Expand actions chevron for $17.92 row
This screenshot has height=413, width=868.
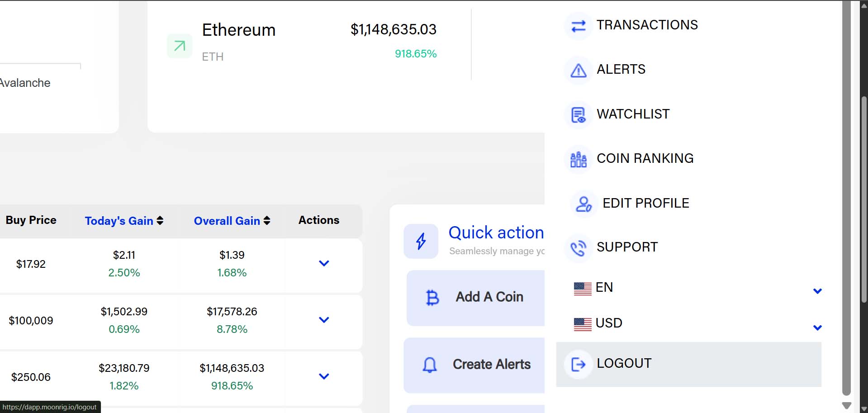point(324,263)
